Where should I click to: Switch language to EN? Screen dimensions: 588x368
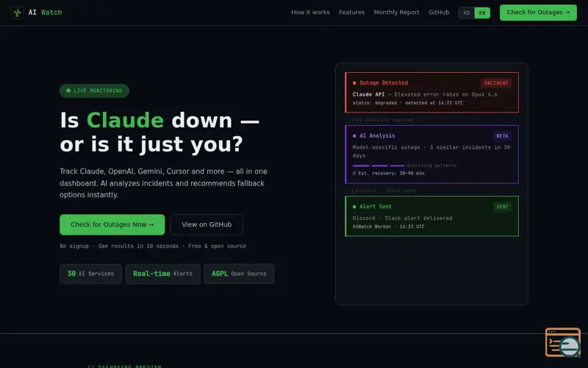click(482, 13)
